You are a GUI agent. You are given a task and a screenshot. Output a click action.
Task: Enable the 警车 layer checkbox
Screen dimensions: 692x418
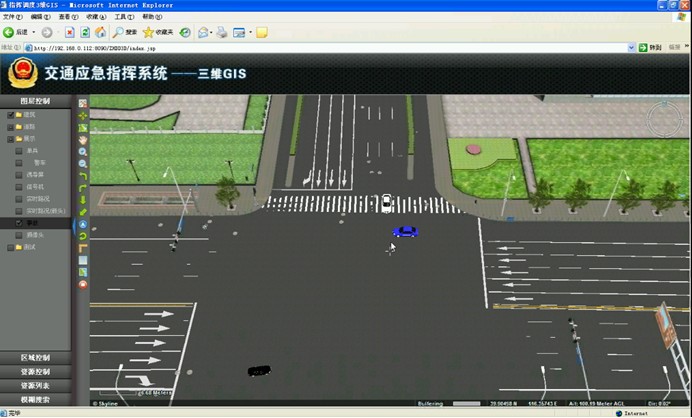[x=19, y=163]
